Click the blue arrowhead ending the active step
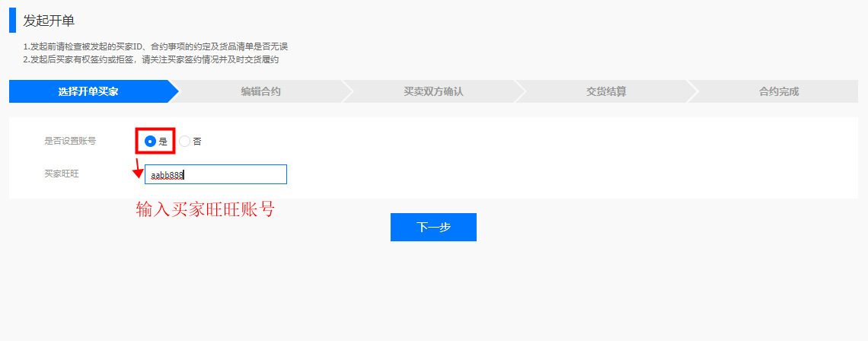This screenshot has width=868, height=341. 172,91
